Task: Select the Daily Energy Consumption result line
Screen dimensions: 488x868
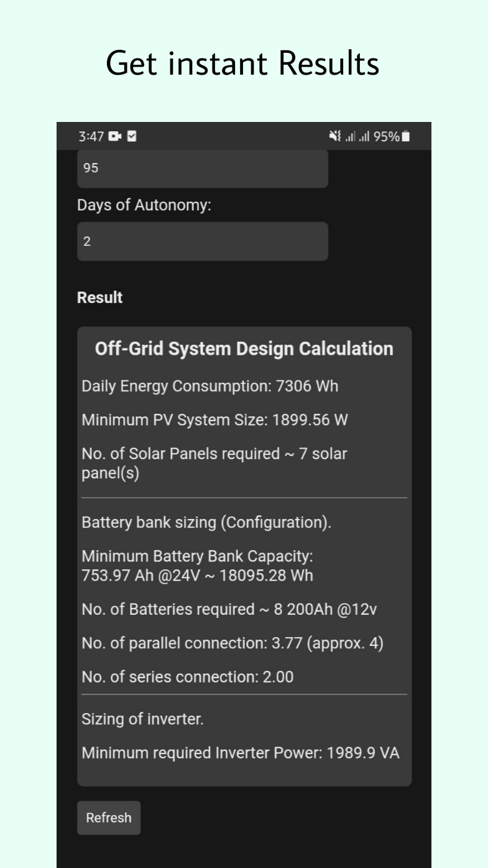Action: click(x=209, y=386)
